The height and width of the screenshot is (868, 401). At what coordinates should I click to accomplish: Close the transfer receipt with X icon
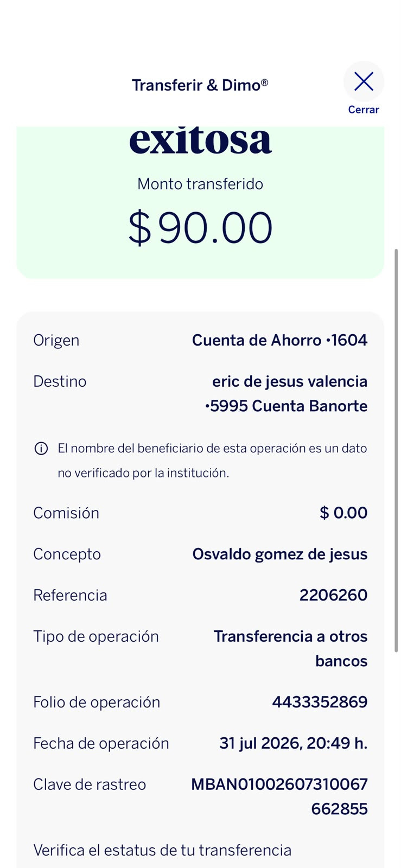pyautogui.click(x=364, y=82)
